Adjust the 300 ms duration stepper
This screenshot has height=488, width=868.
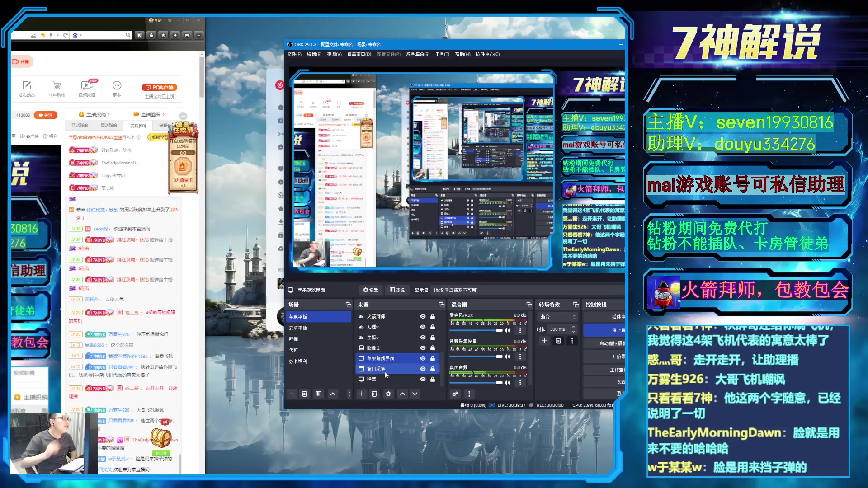(x=573, y=329)
